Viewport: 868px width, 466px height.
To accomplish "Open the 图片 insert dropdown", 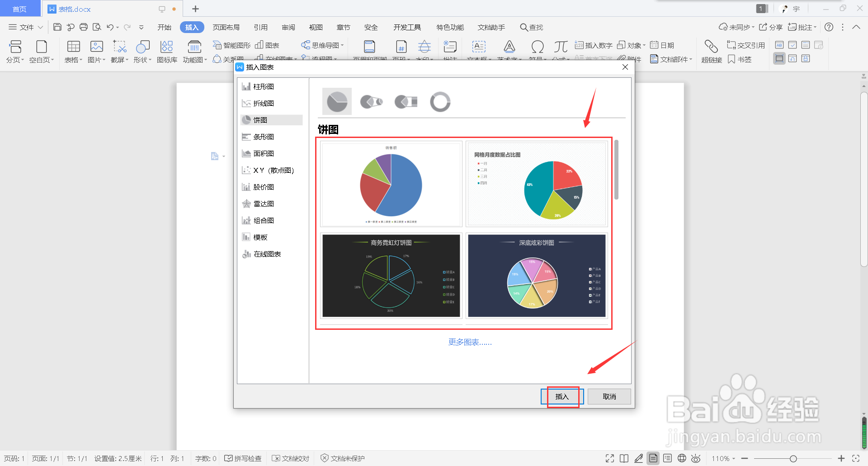I will click(96, 51).
